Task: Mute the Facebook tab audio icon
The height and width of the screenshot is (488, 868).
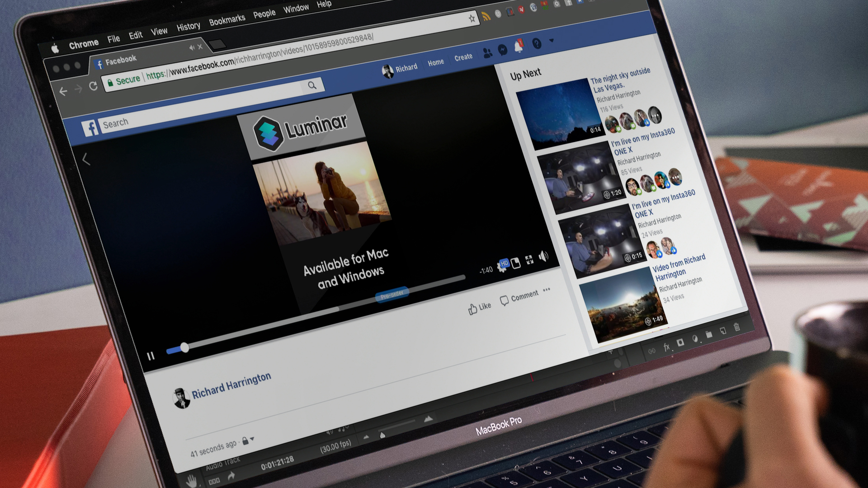Action: pos(192,48)
